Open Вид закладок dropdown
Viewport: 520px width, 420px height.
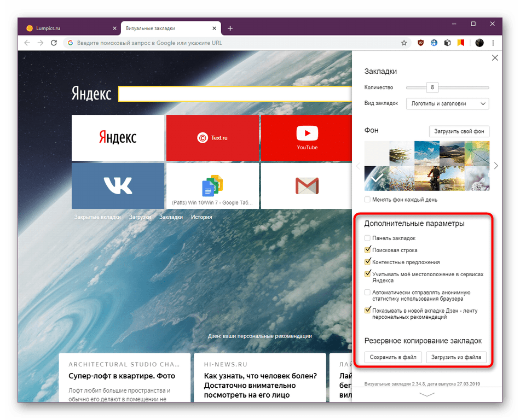pos(447,104)
